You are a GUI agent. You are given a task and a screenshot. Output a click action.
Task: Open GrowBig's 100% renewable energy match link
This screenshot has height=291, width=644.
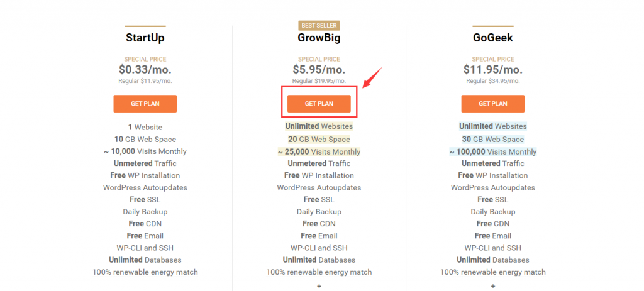click(x=319, y=272)
